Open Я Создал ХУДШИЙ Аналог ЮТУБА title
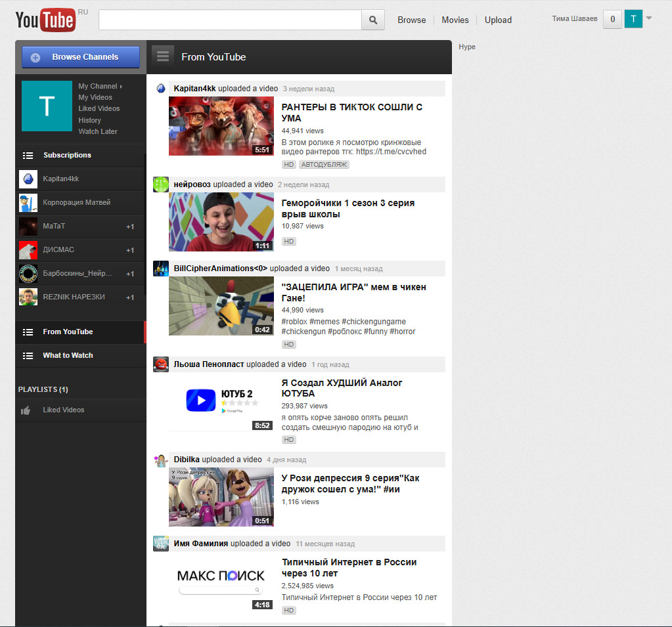The height and width of the screenshot is (627, 672). (x=342, y=388)
